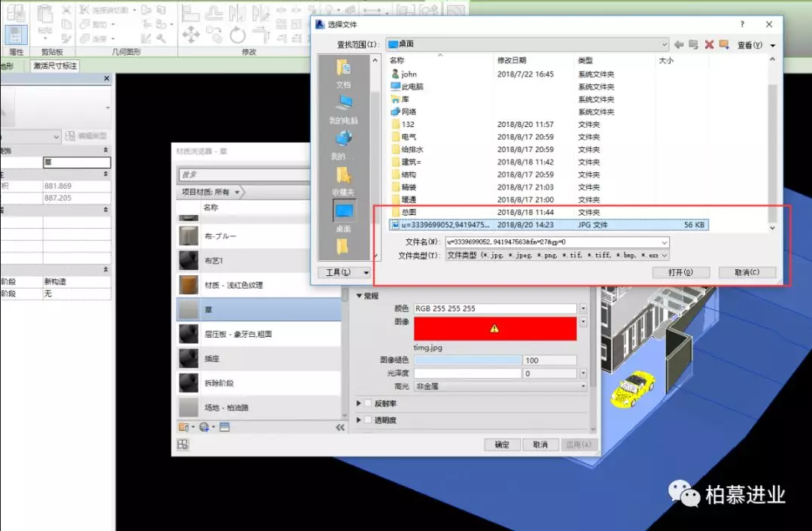Sort files by 类型 column
This screenshot has height=531, width=812.
(585, 61)
